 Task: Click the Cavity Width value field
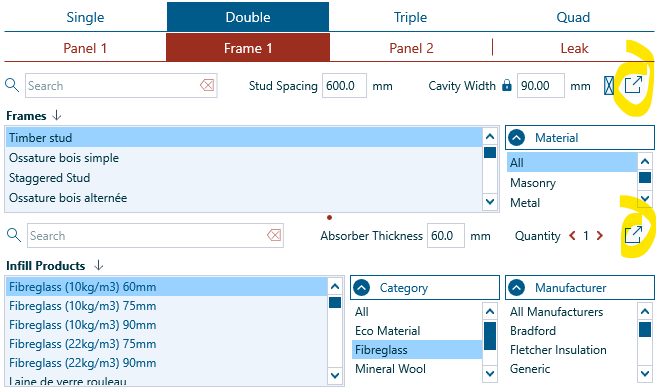click(x=540, y=86)
